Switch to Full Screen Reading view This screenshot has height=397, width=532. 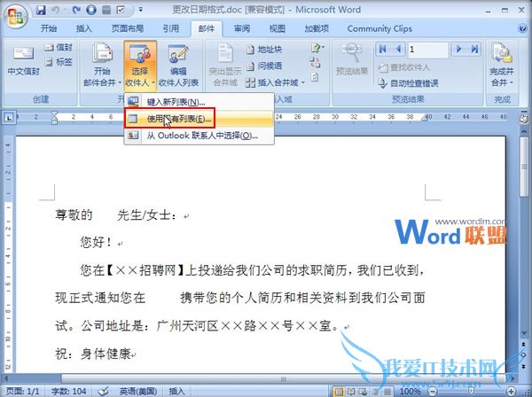pos(350,392)
